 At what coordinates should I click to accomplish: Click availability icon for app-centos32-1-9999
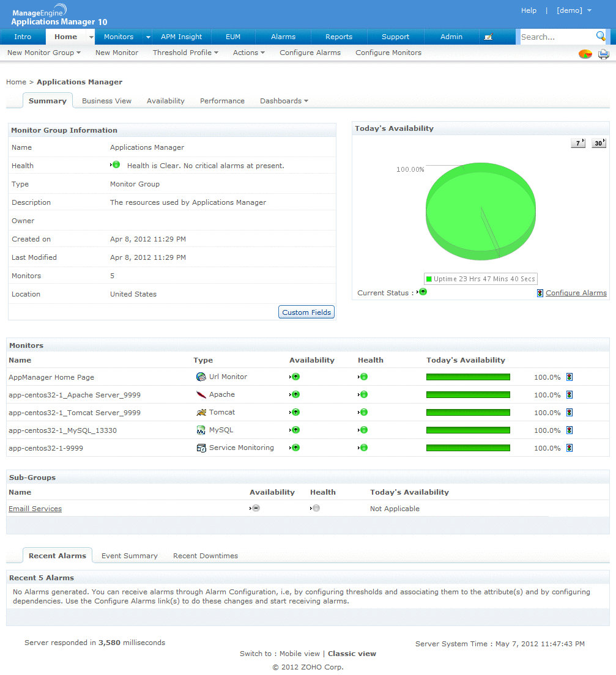coord(295,448)
